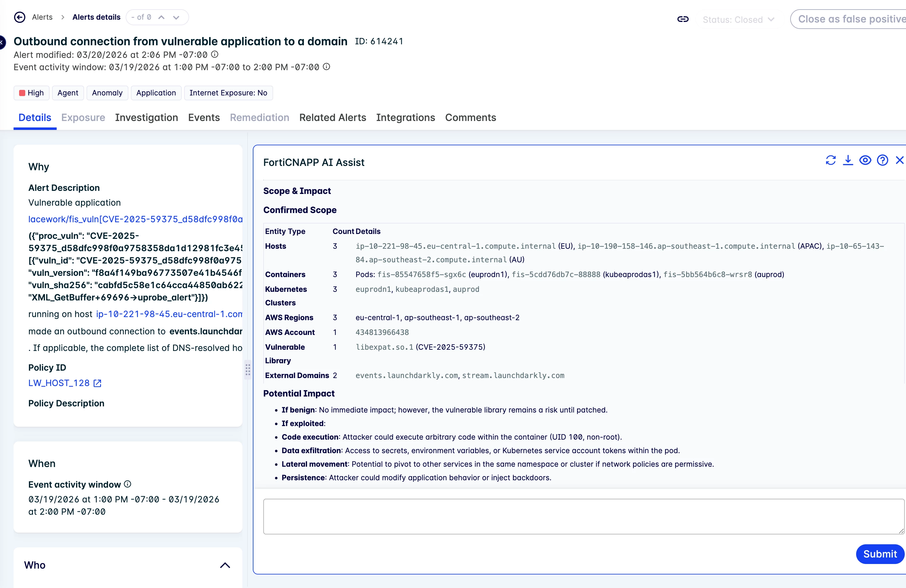Submit the AI Assist prompt

pos(880,554)
